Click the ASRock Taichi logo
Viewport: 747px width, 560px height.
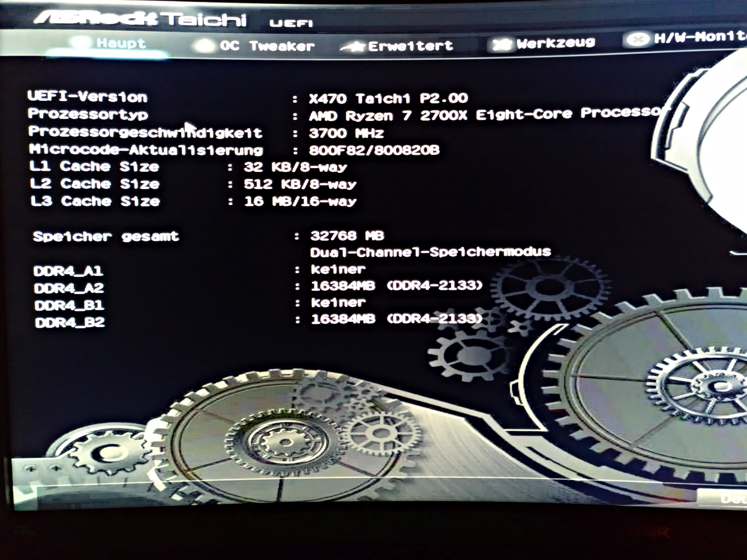(x=140, y=18)
